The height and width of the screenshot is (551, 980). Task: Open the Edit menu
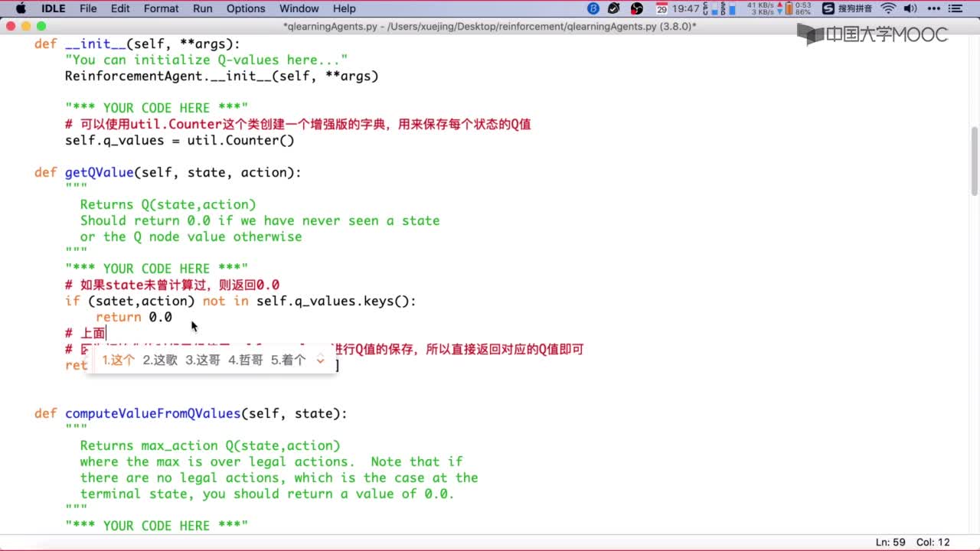click(x=120, y=8)
